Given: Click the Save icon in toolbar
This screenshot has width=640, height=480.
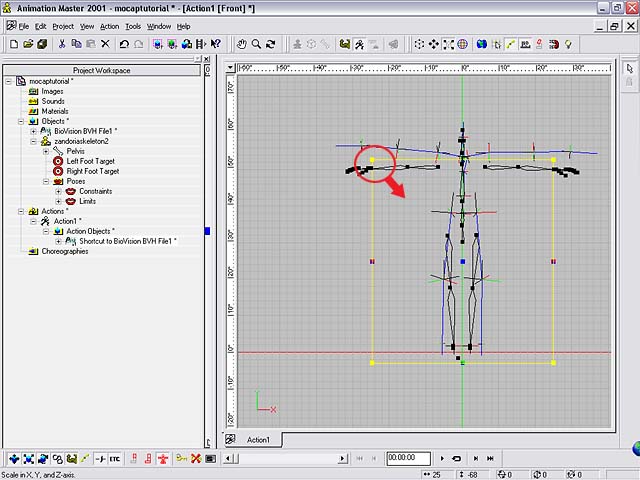Looking at the screenshot, I should tap(42, 44).
